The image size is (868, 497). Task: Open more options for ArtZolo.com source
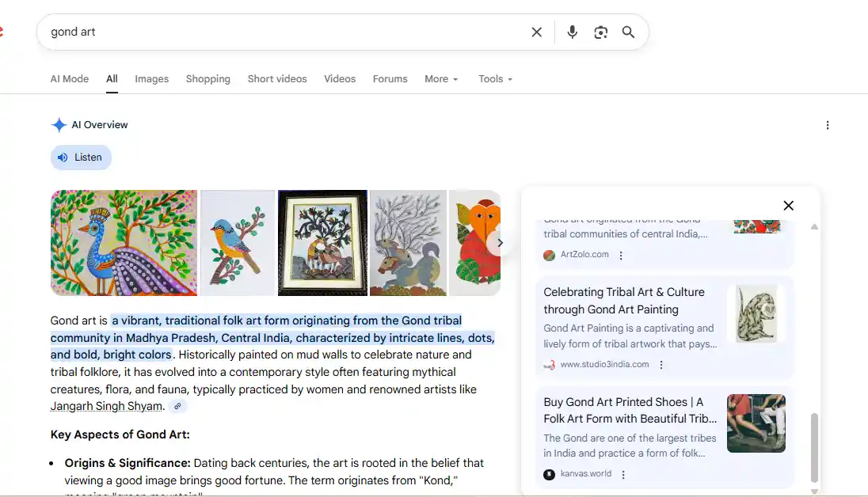[621, 255]
